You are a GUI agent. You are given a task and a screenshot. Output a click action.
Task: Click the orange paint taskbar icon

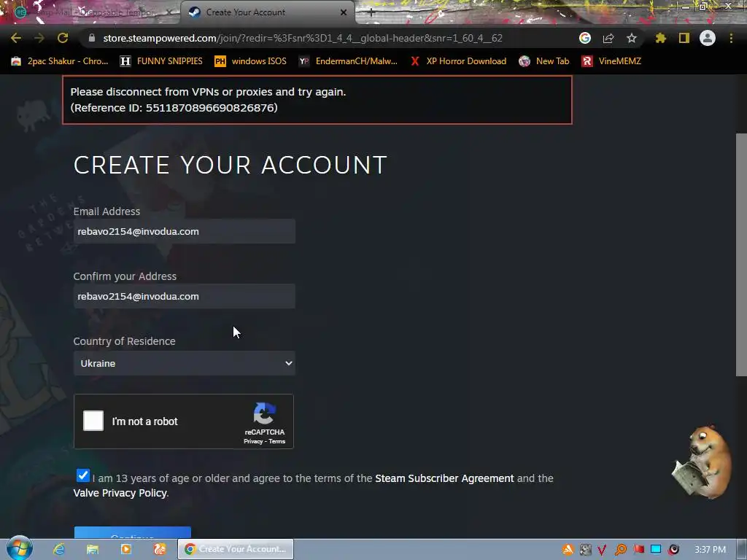160,549
